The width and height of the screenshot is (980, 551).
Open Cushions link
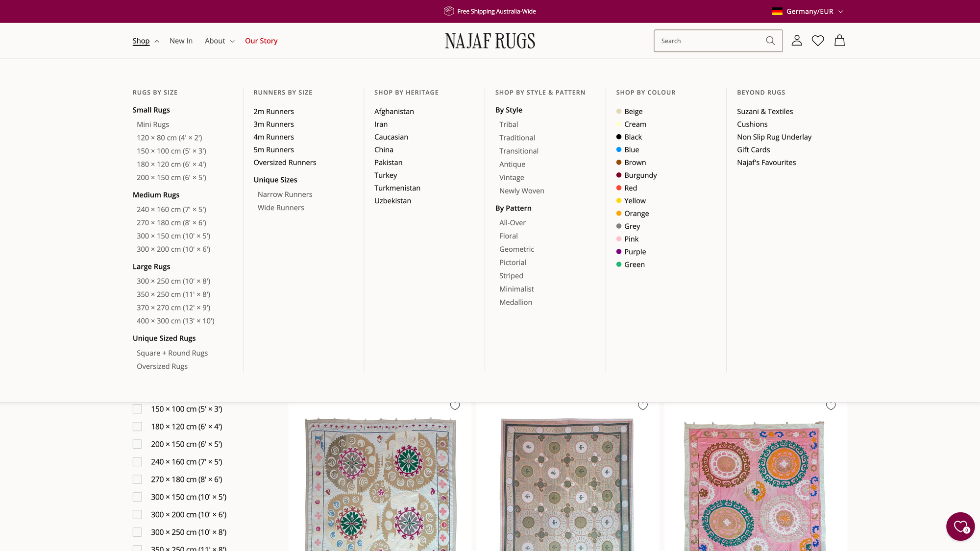(752, 124)
